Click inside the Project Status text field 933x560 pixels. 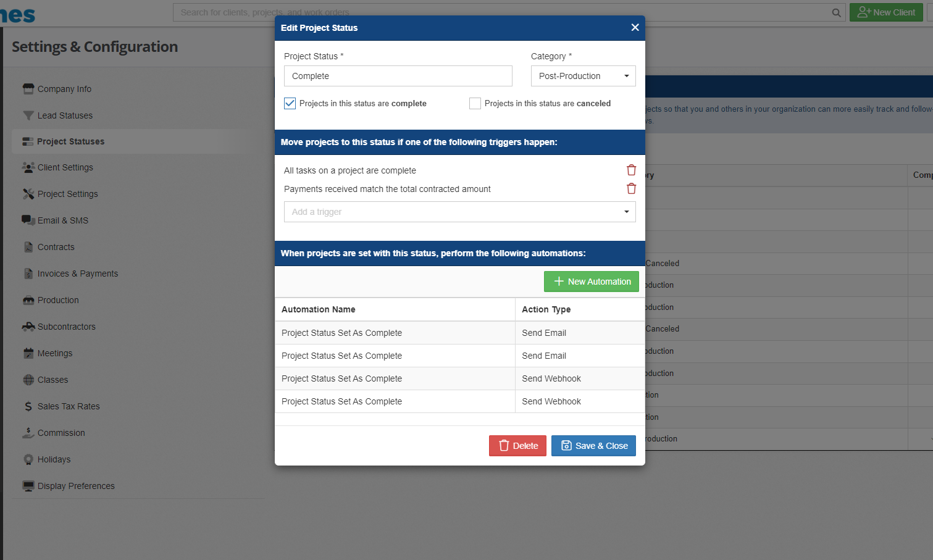(x=398, y=76)
